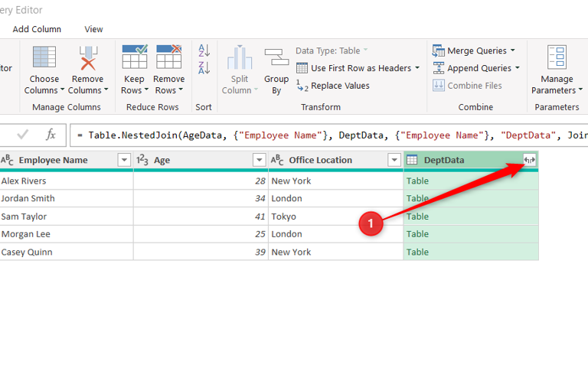This screenshot has width=588, height=378.
Task: Click the Combine Files label
Action: click(475, 86)
